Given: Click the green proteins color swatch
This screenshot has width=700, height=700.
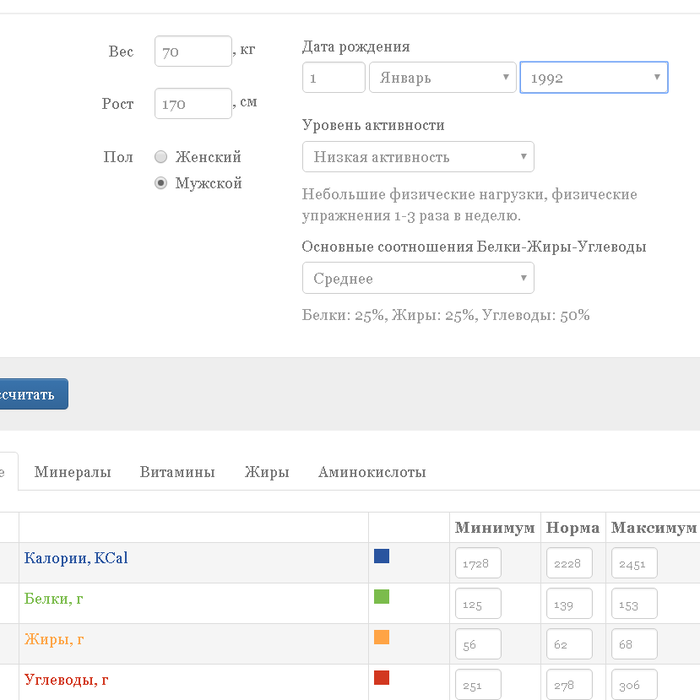Looking at the screenshot, I should (382, 596).
